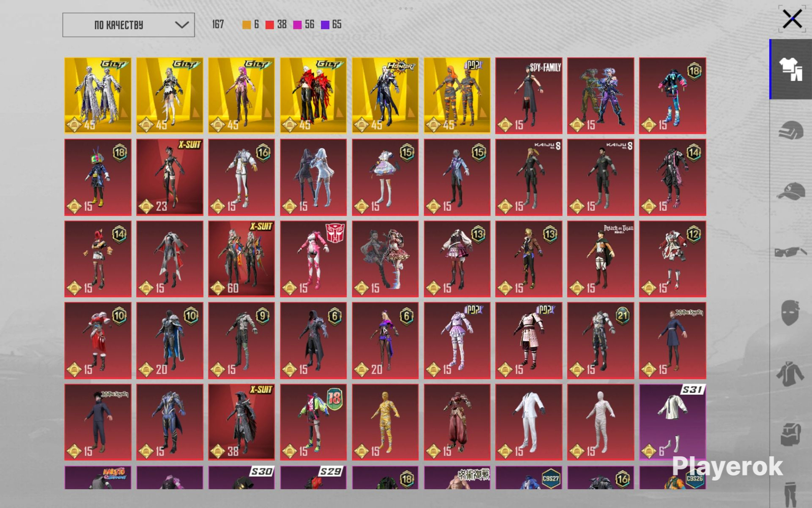Select the black hooded outfit with badge 6
This screenshot has height=508, width=812.
[x=313, y=340]
